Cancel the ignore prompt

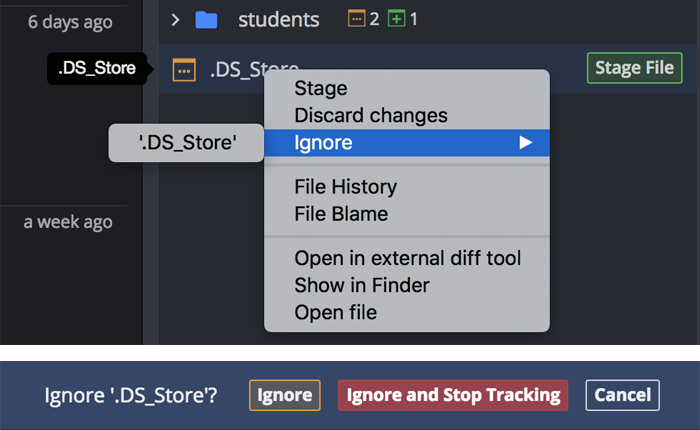(x=622, y=395)
